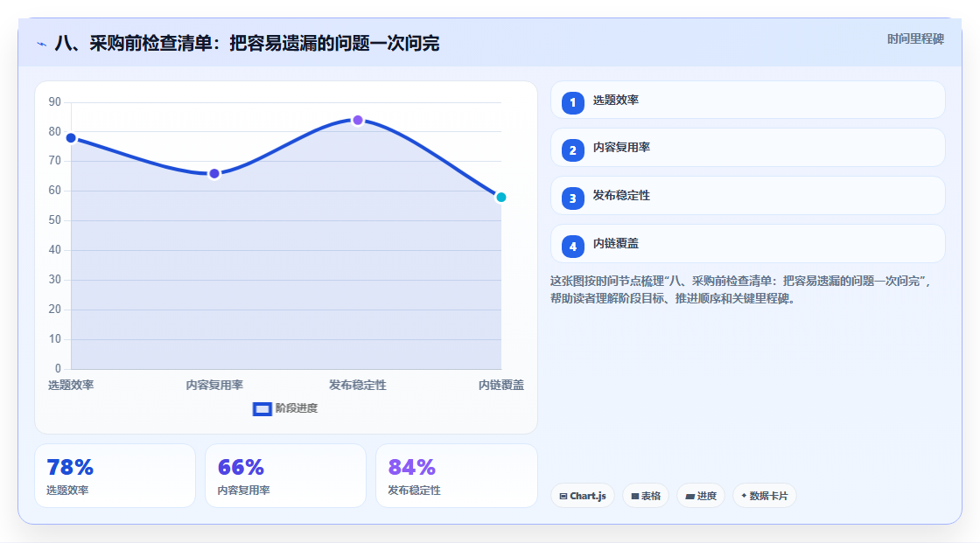Click the number 4 badge for 内链覆盖
This screenshot has height=543, width=980.
click(x=572, y=247)
